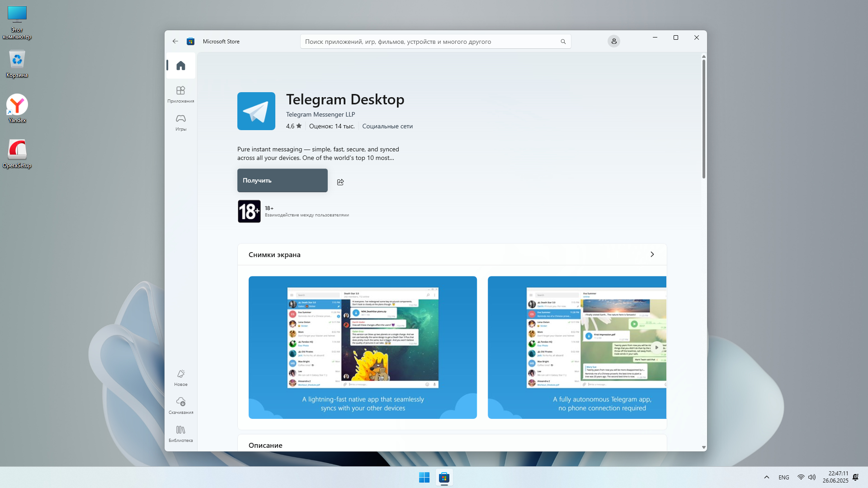Click the search field for apps and games
The height and width of the screenshot is (488, 868).
point(429,42)
